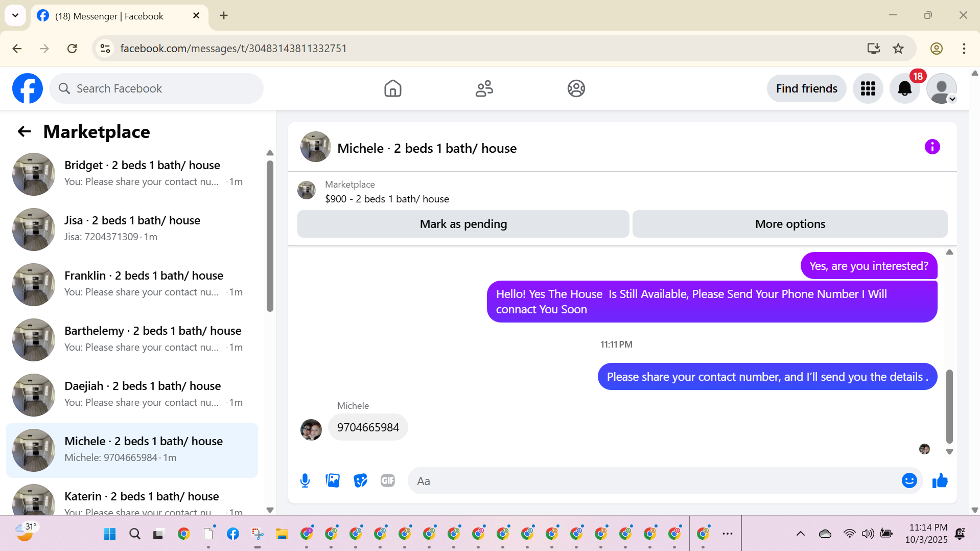Open volume settings in system tray

click(868, 534)
